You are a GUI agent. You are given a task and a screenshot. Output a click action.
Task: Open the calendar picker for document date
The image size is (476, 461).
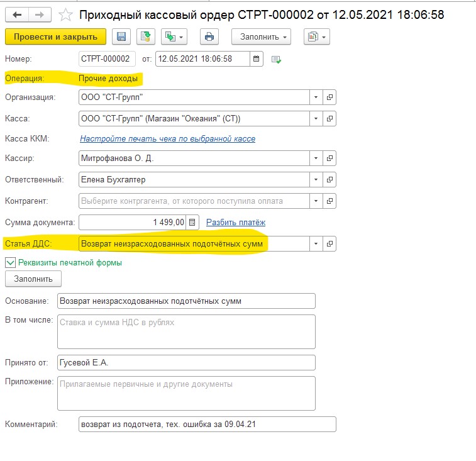point(256,59)
